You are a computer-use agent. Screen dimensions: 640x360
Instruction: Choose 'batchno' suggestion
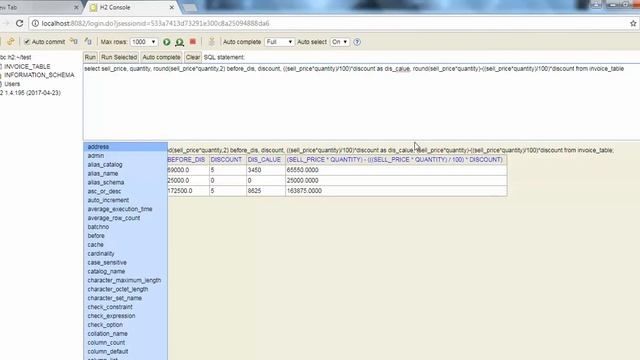tap(126, 227)
